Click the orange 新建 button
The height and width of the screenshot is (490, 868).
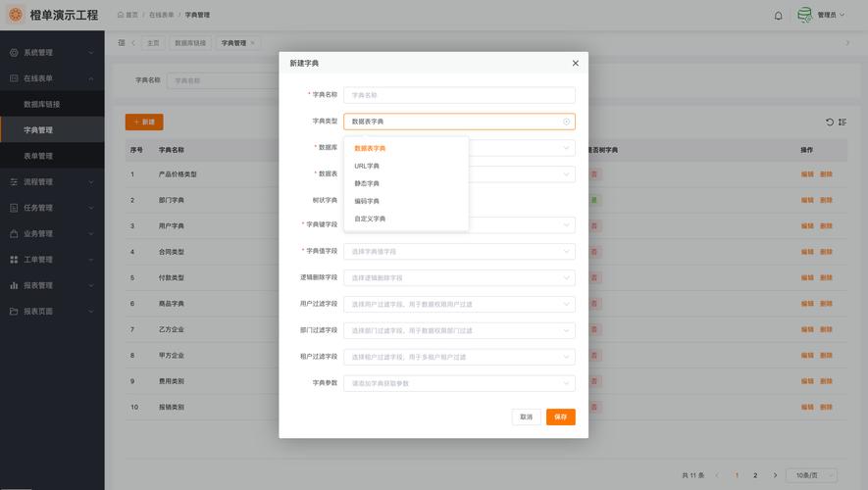tap(144, 122)
